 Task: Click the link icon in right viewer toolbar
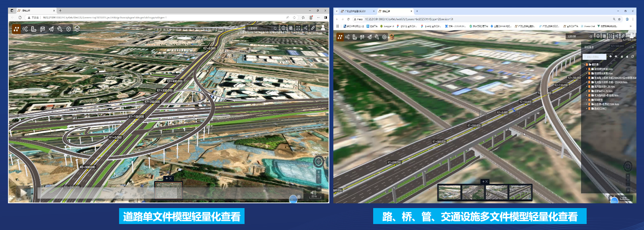coord(623,36)
